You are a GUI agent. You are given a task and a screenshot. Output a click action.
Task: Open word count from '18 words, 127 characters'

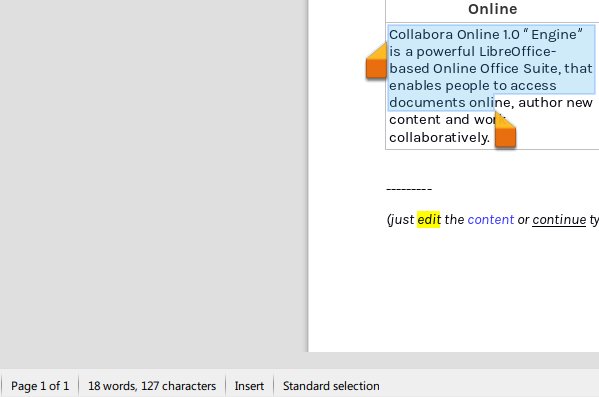pos(152,386)
